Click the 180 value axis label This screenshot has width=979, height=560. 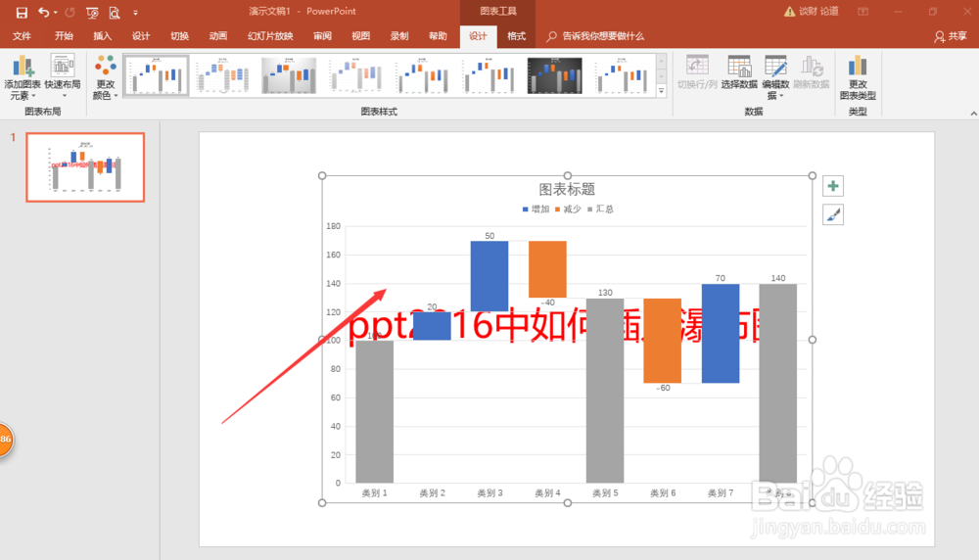point(334,226)
